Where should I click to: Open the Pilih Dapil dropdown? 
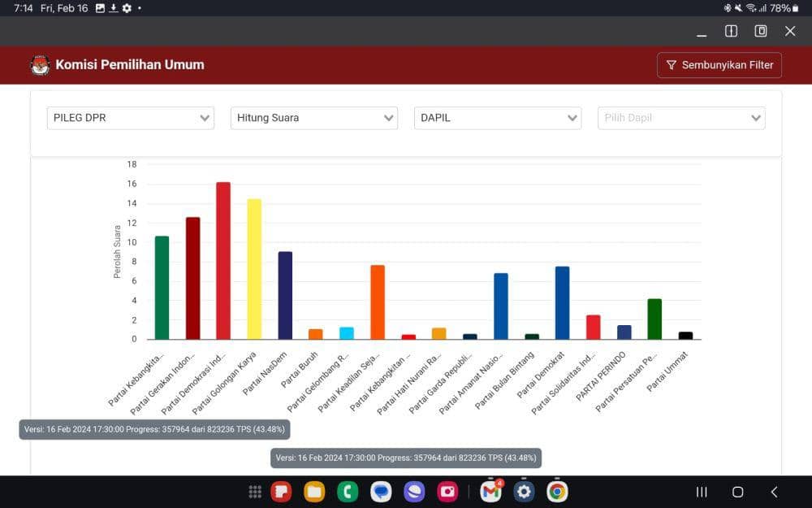click(681, 118)
